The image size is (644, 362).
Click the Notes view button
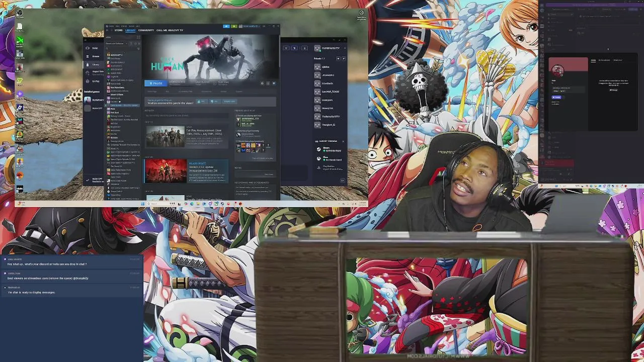point(269,174)
